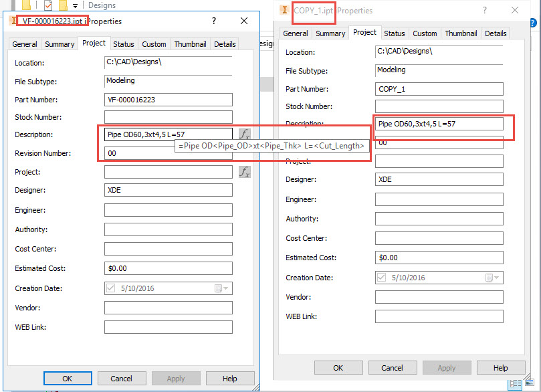This screenshot has width=541, height=392.
Task: Click the fx formula icon beside Description field
Action: pos(244,134)
